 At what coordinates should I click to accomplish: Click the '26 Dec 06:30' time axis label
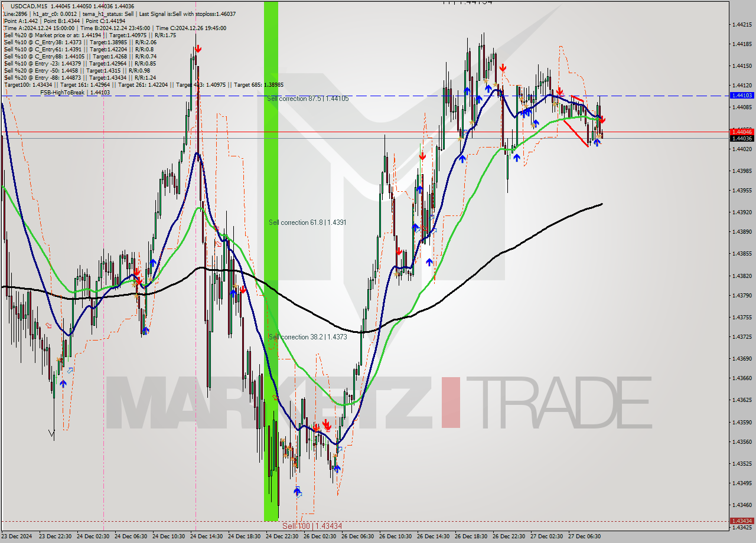click(358, 537)
